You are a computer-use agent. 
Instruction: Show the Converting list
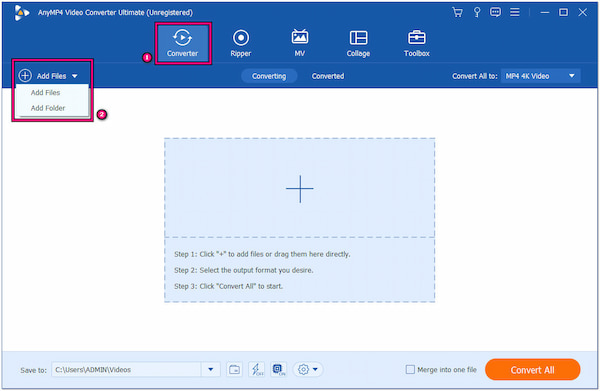point(269,76)
